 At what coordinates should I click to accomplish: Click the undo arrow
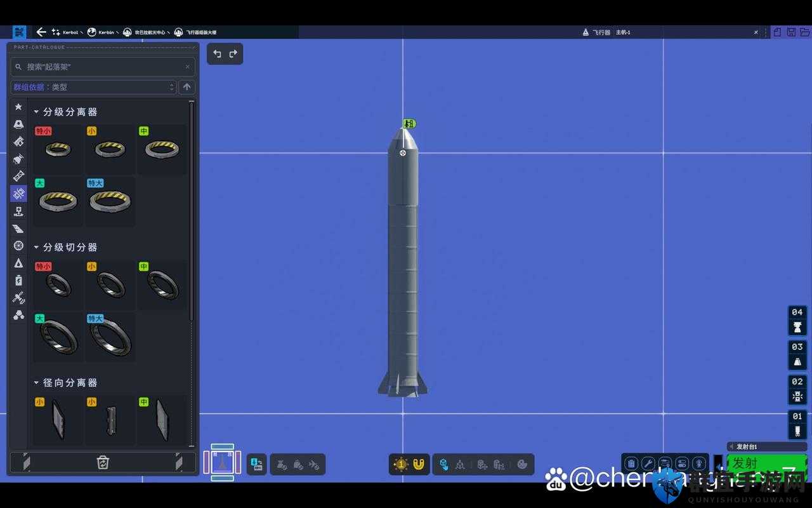pos(217,54)
